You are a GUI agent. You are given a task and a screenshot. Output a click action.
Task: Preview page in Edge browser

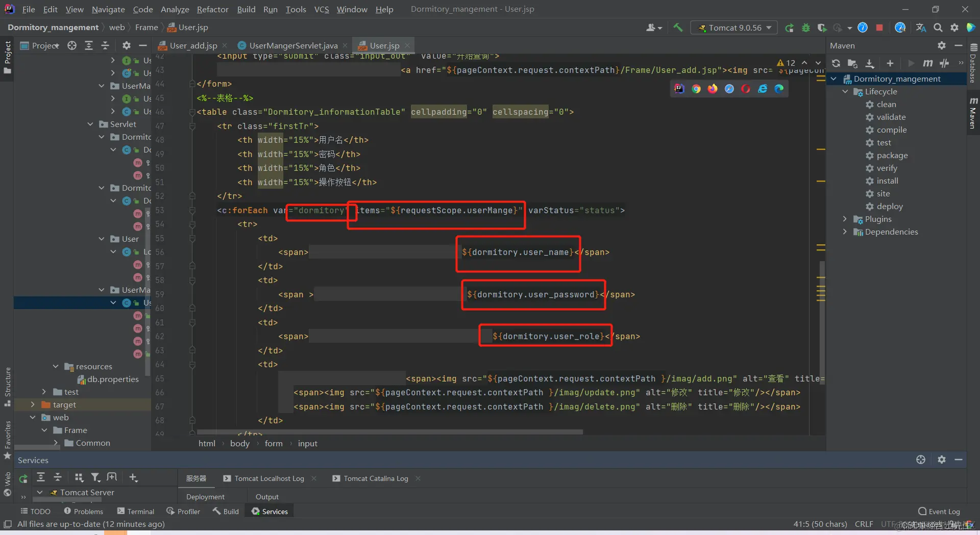(x=779, y=89)
